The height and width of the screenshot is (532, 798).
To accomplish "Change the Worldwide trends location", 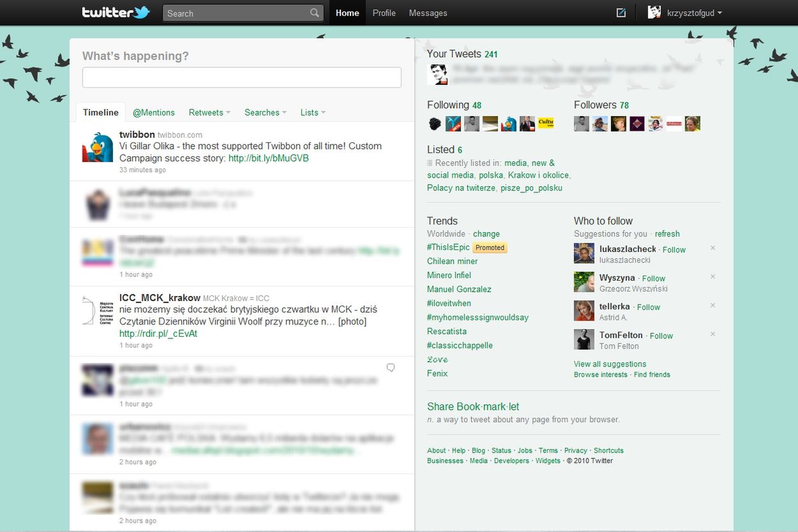I will 486,234.
